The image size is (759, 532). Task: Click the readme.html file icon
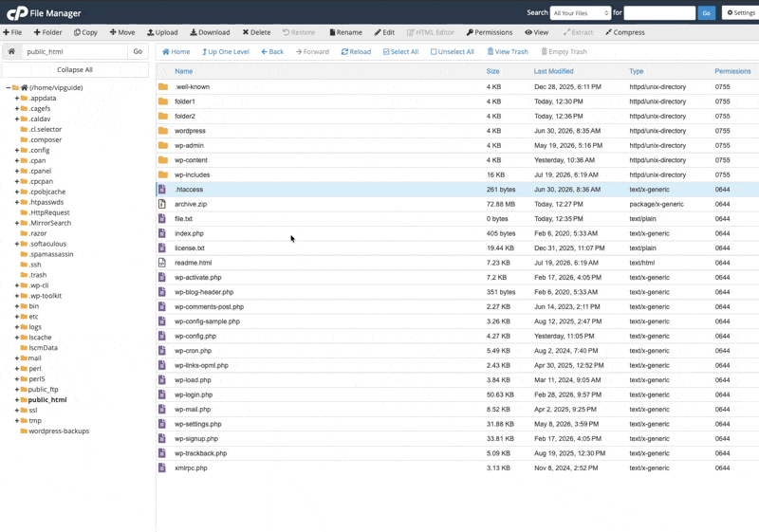click(162, 263)
